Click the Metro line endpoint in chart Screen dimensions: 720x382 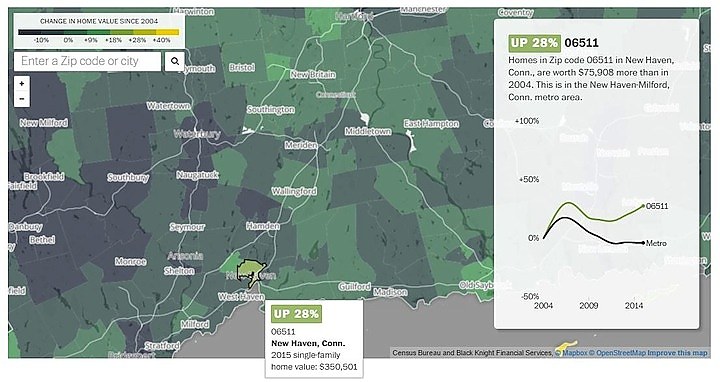pyautogui.click(x=643, y=243)
